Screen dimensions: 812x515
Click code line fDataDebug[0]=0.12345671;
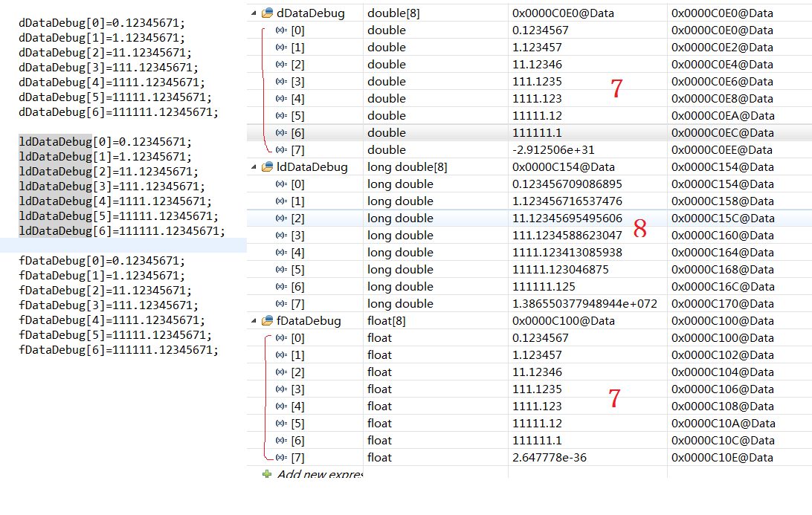pos(101,260)
